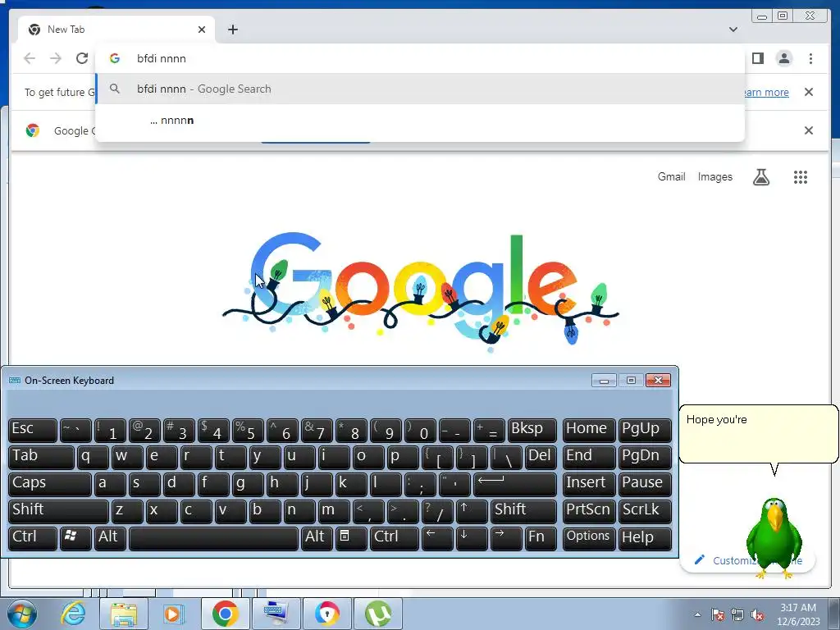Click the down arrow key on keyboard
Viewport: 840px width, 630px height.
coord(472,538)
